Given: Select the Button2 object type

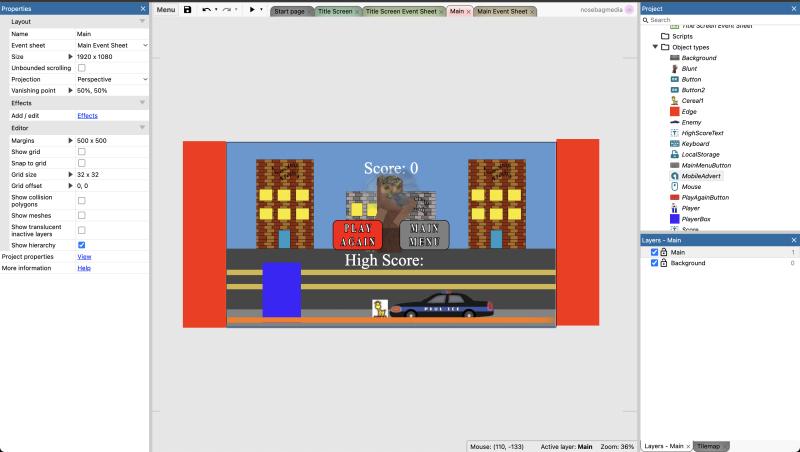Looking at the screenshot, I should [693, 90].
